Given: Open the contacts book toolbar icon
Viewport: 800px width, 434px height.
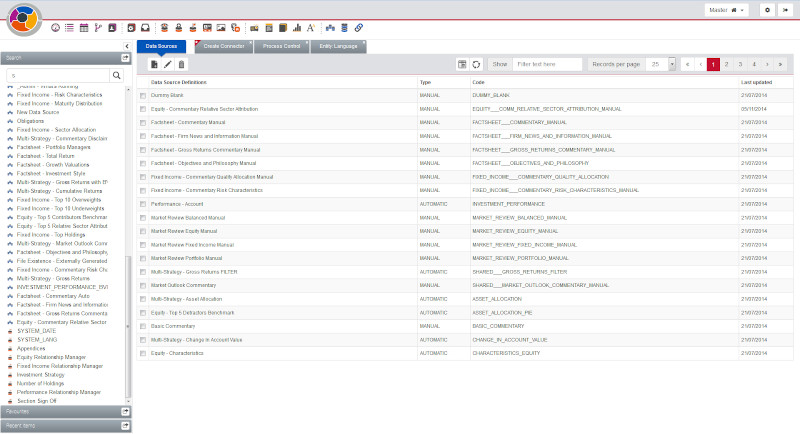Looking at the screenshot, I should pos(112,28).
